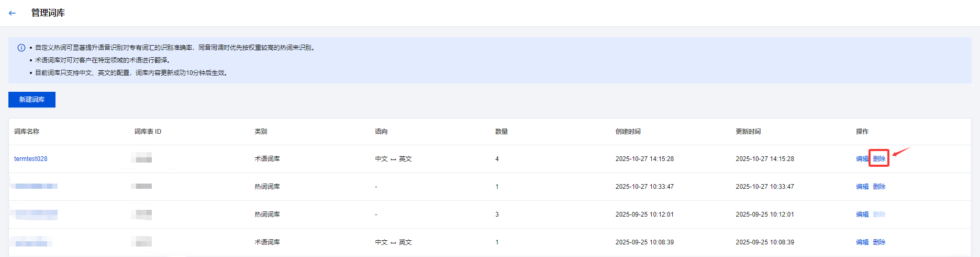
Task: Click the back arrow beside 管理词库
Action: pyautogui.click(x=13, y=13)
